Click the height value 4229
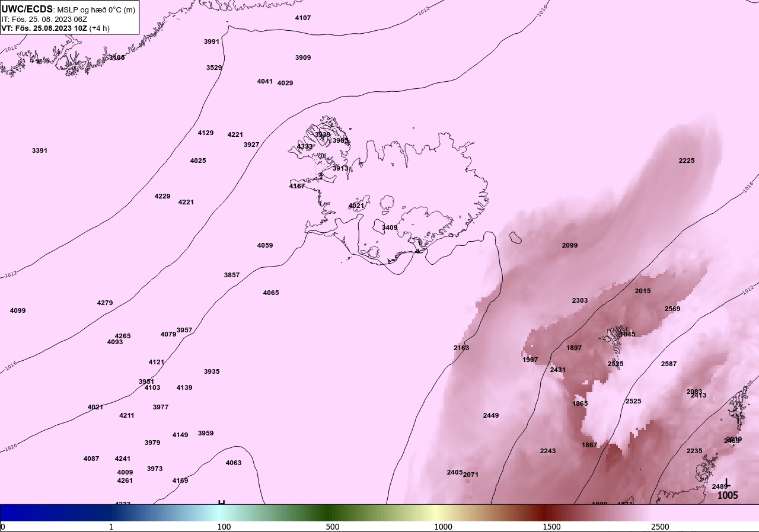 [162, 196]
